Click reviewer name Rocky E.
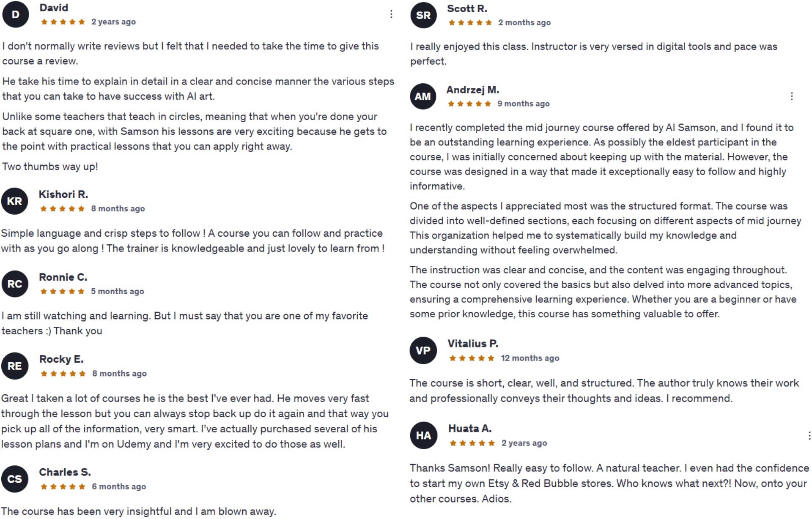 [x=61, y=359]
